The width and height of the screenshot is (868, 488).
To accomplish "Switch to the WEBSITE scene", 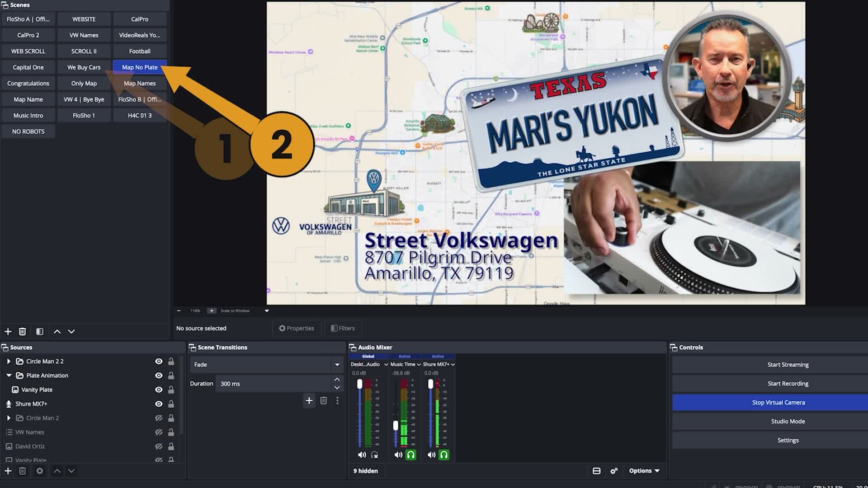I will 84,19.
